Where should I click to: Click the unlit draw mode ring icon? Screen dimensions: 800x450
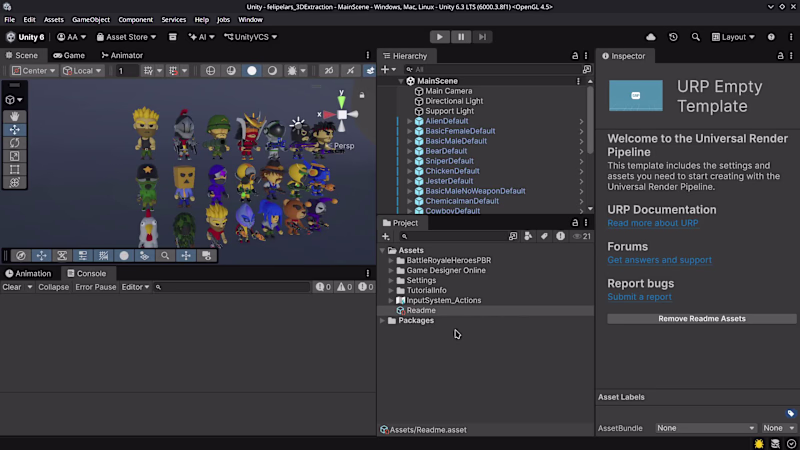pyautogui.click(x=272, y=71)
